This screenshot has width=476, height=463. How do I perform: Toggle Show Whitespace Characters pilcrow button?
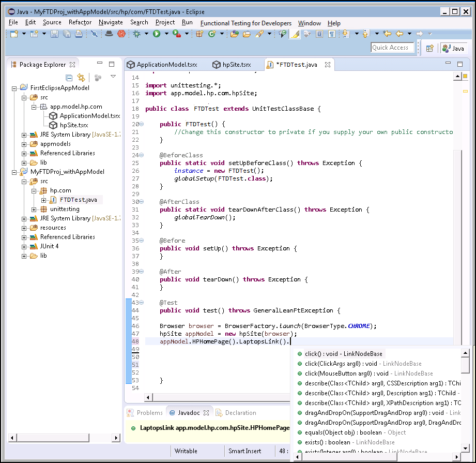[331, 34]
